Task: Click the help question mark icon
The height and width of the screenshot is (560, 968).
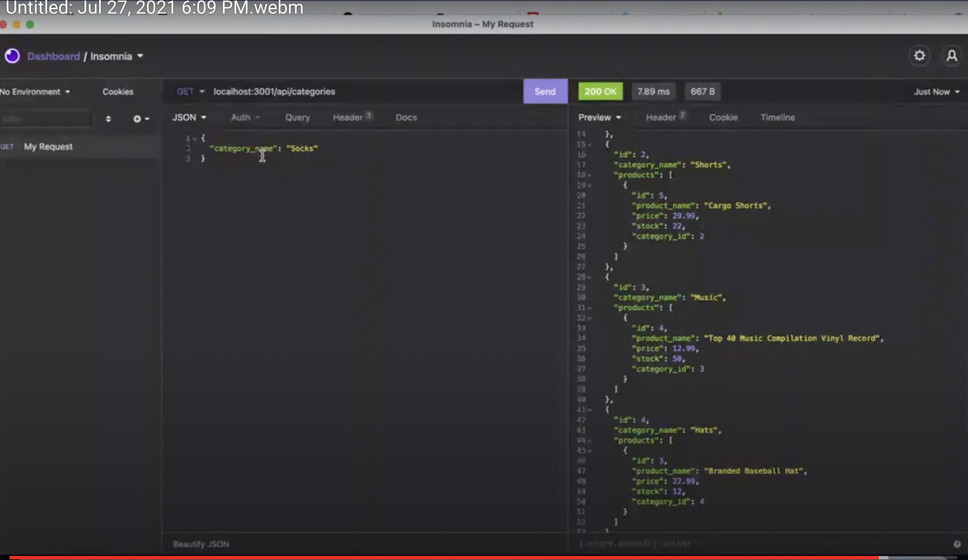Action: click(956, 544)
